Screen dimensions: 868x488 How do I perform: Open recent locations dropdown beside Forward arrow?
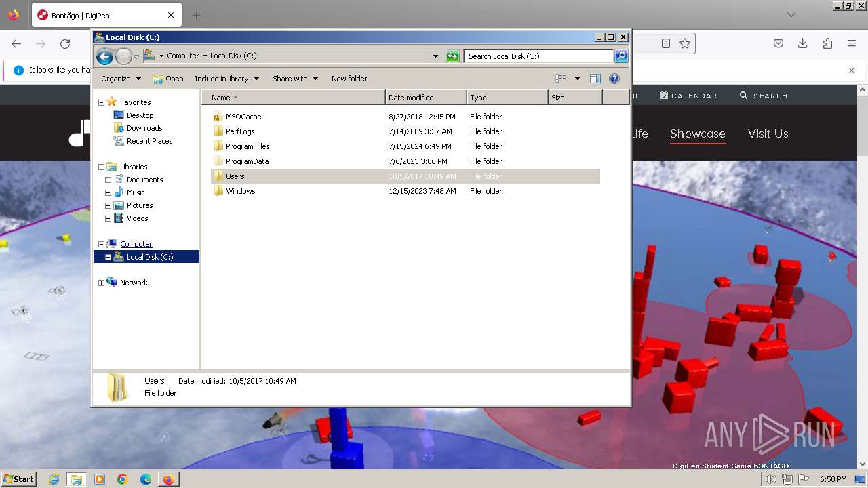point(136,56)
